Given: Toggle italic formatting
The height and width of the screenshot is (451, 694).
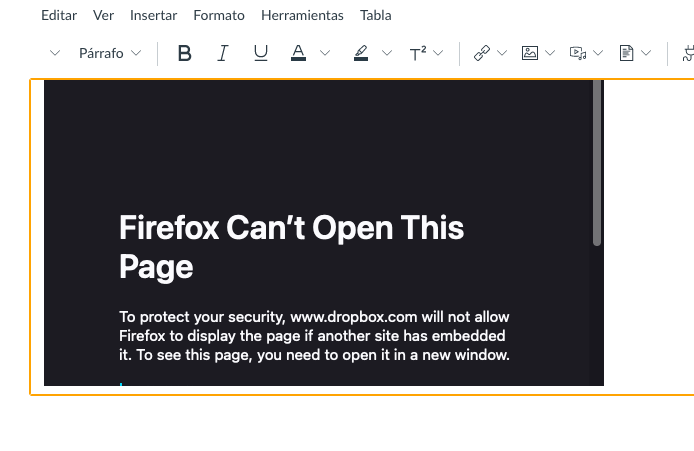Looking at the screenshot, I should click(223, 53).
